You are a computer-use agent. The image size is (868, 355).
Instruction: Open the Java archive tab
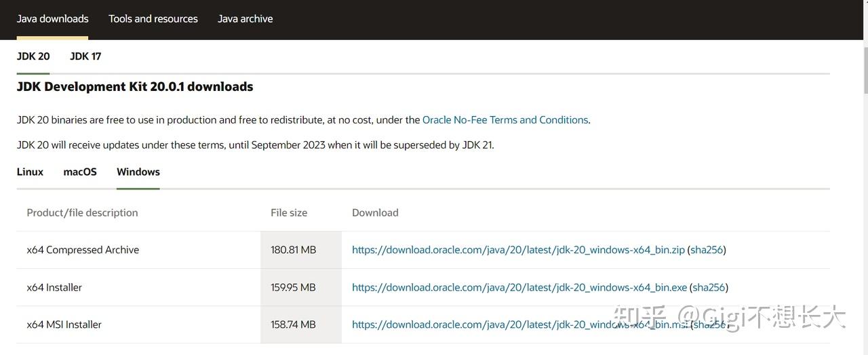click(245, 19)
